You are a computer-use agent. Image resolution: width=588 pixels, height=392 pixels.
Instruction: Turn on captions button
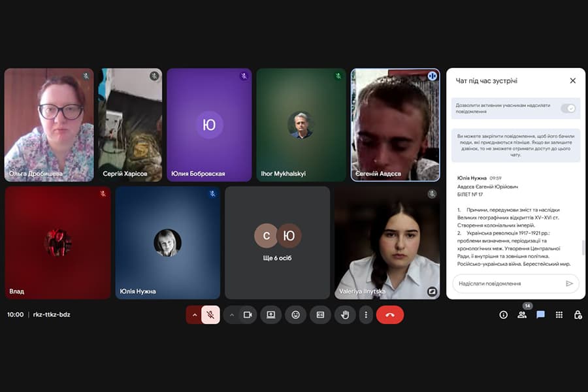[320, 315]
